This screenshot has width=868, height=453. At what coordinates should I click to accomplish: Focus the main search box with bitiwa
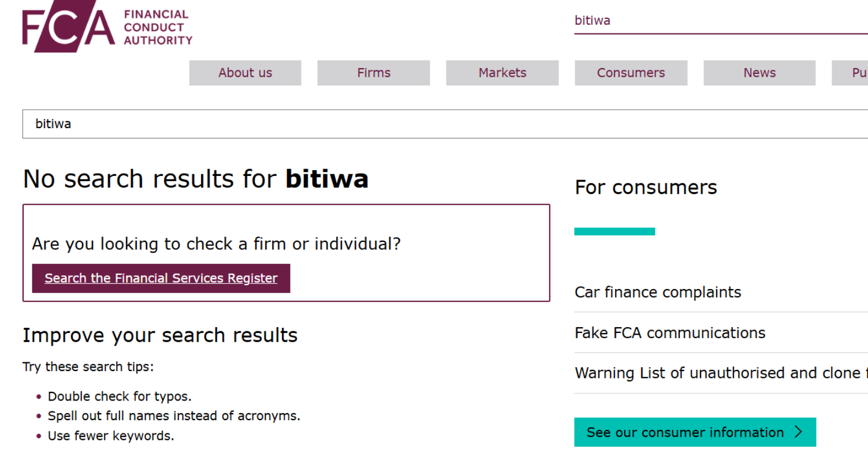445,124
